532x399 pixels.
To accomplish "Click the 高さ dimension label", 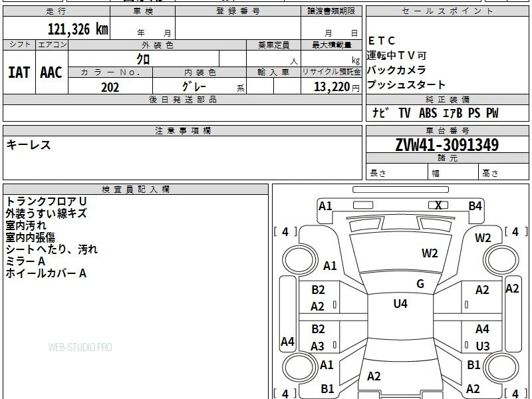I will 490,174.
